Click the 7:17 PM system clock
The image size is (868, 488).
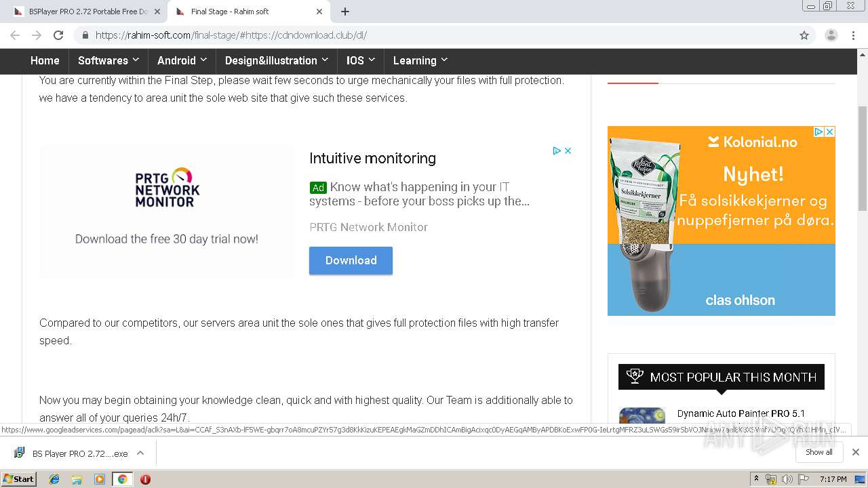(x=833, y=479)
